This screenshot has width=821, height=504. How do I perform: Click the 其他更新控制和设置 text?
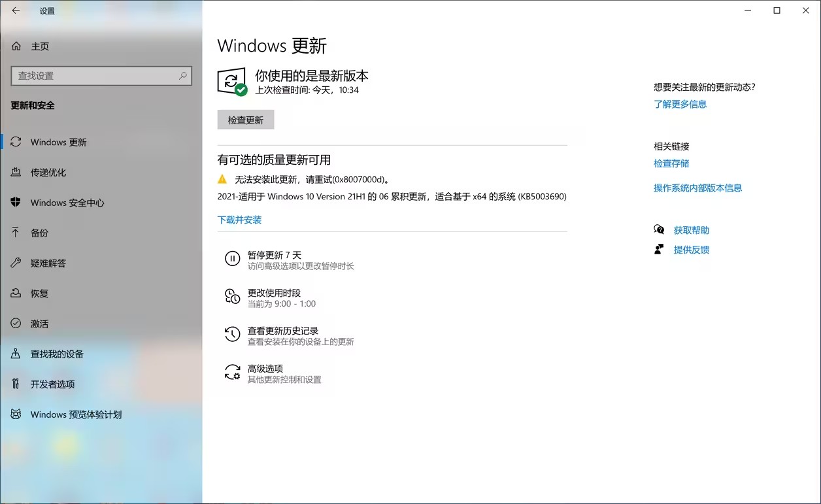(x=284, y=379)
